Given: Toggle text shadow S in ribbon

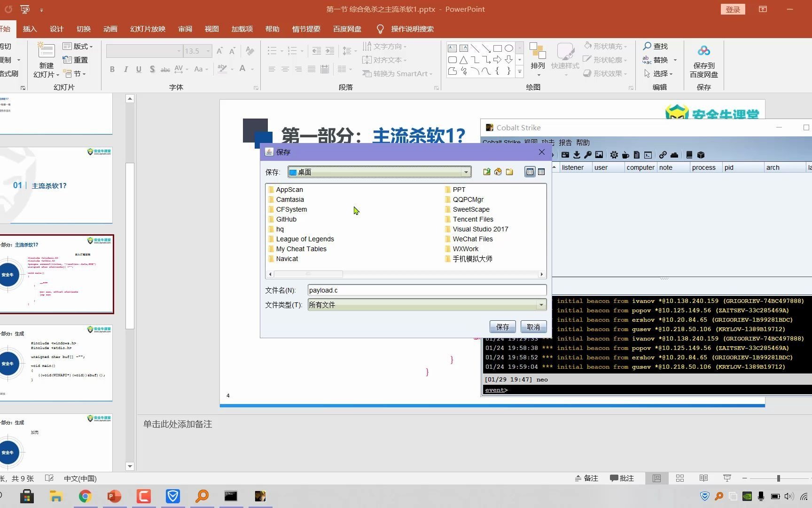Looking at the screenshot, I should 152,69.
